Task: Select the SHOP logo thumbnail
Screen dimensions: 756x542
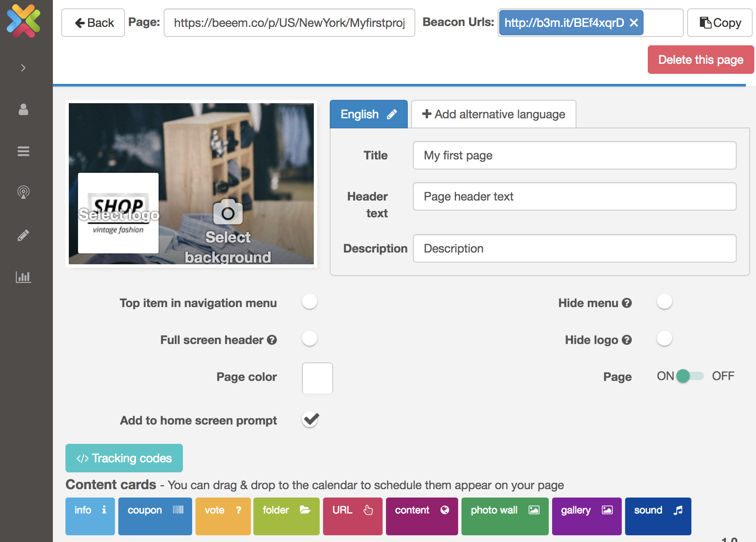Action: (118, 213)
